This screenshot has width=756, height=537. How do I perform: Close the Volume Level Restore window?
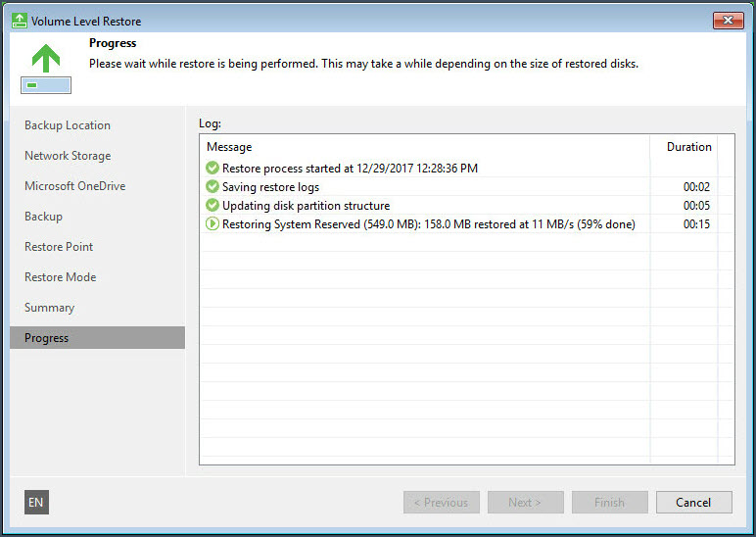click(x=728, y=21)
